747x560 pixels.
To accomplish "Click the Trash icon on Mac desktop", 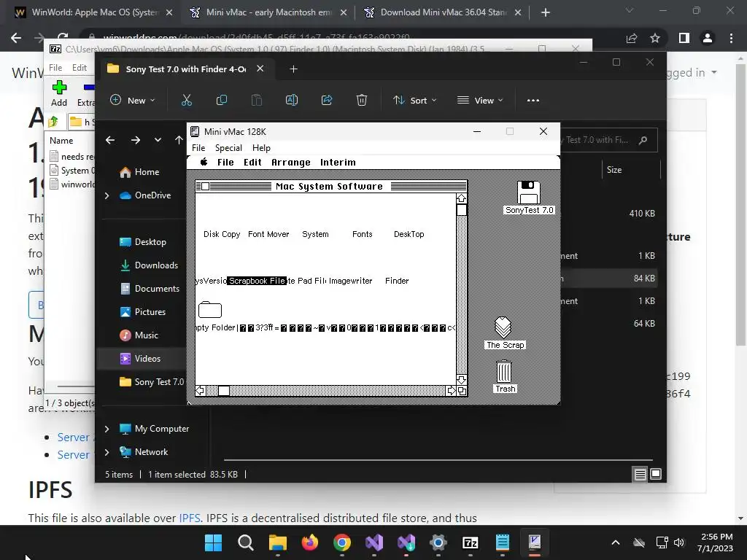I will point(504,371).
